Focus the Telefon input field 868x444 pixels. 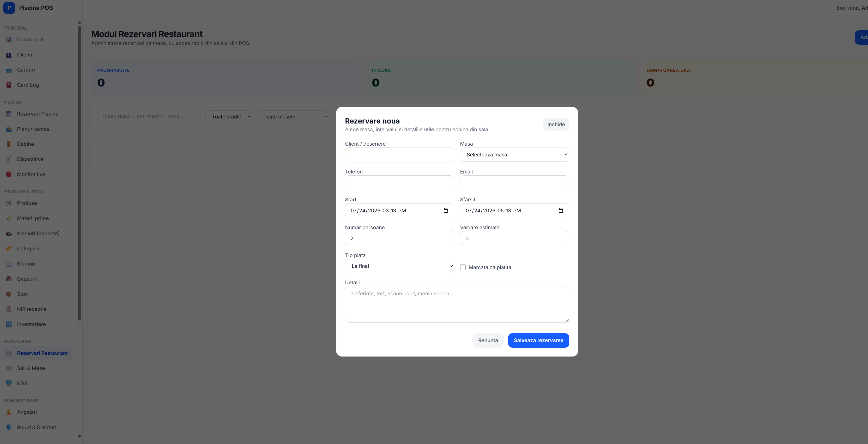[400, 183]
